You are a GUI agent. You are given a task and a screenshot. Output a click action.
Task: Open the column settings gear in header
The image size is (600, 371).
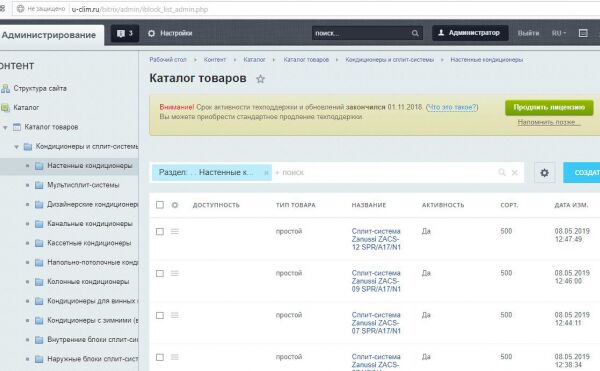click(x=175, y=205)
